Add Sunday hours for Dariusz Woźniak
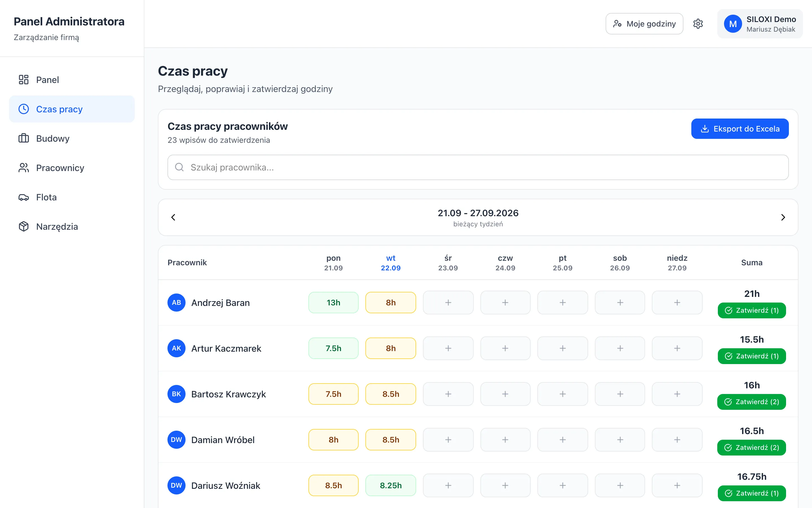 (x=677, y=485)
